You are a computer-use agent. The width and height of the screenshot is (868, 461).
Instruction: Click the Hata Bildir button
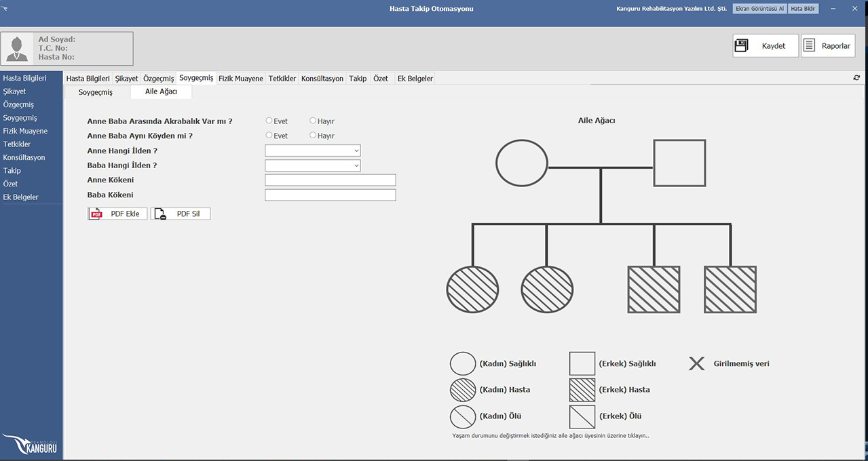[804, 9]
